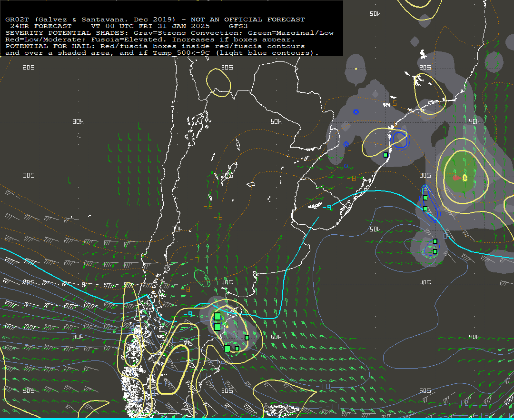Click the orange '-8' label over southern Brazil
Image resolution: width=514 pixels, height=420 pixels.
click(351, 178)
